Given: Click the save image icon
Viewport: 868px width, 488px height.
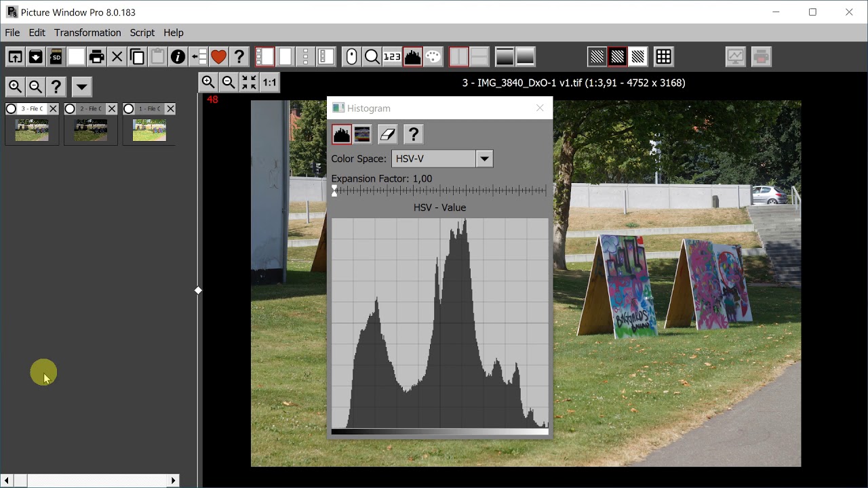Looking at the screenshot, I should [35, 57].
